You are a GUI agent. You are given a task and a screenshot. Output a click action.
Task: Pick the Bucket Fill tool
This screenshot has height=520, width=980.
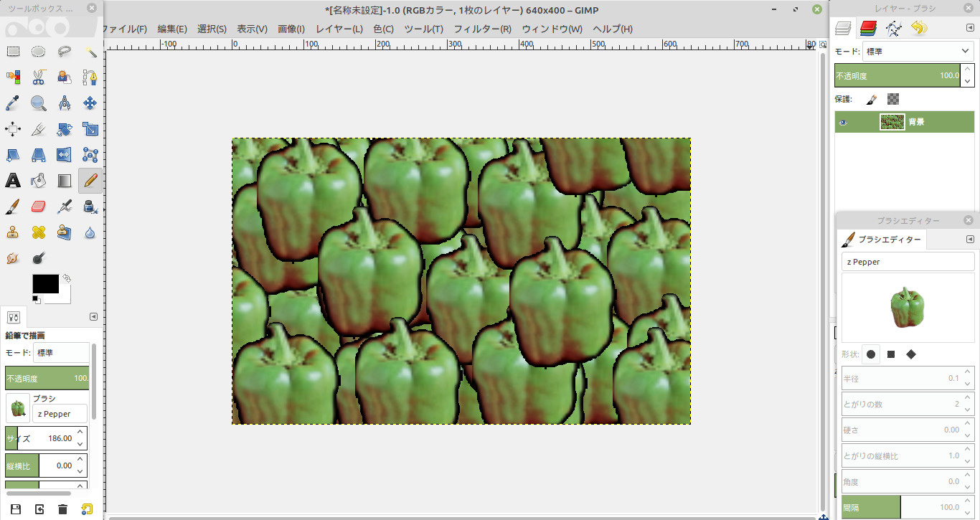point(39,181)
